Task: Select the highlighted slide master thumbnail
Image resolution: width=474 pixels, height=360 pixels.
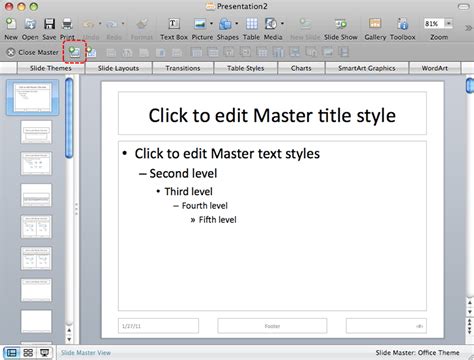Action: point(32,97)
